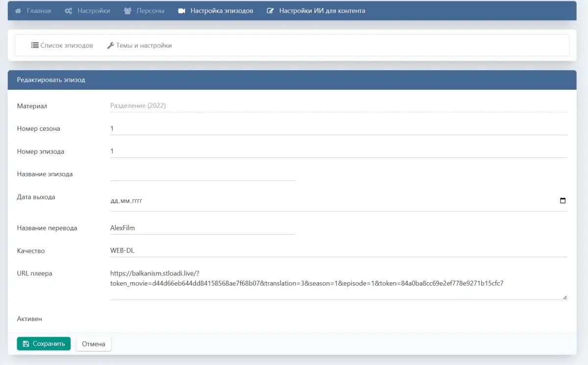588x365 pixels.
Task: Click the Название перевода field containing AlexFilm
Action: coord(202,228)
